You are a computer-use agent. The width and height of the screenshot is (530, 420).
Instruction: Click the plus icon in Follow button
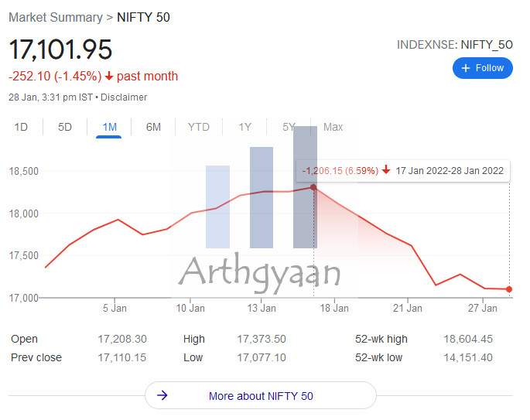pos(466,68)
